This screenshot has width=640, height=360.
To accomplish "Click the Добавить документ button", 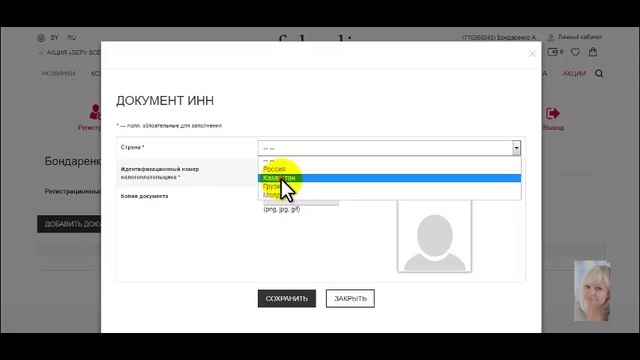I will [69, 224].
